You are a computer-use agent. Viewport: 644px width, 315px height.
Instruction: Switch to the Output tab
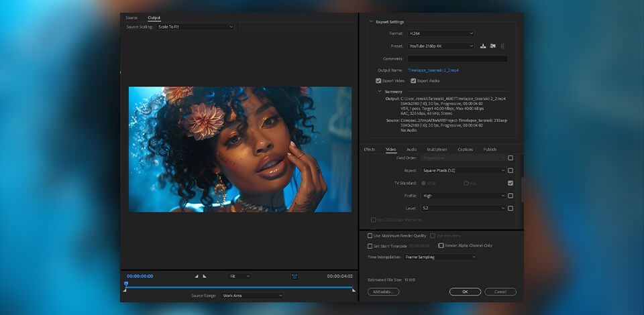tap(154, 17)
